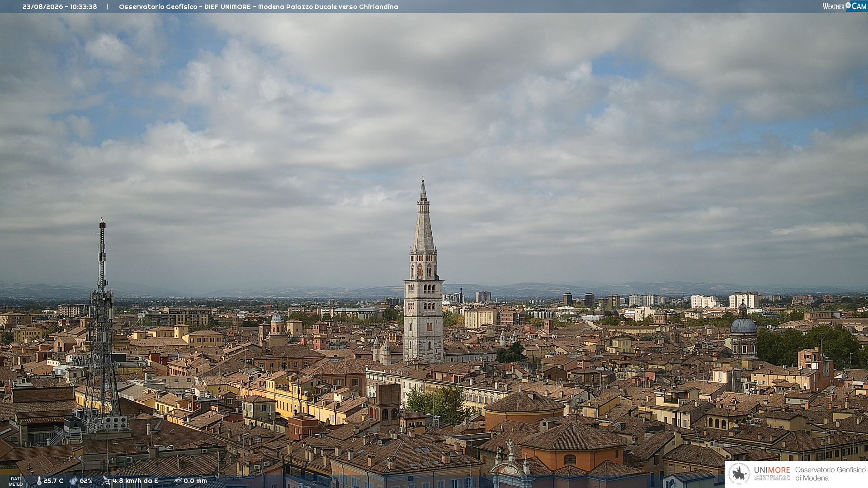Click the small blue dome left of Ghirlandina
868x488 pixels.
click(277, 317)
